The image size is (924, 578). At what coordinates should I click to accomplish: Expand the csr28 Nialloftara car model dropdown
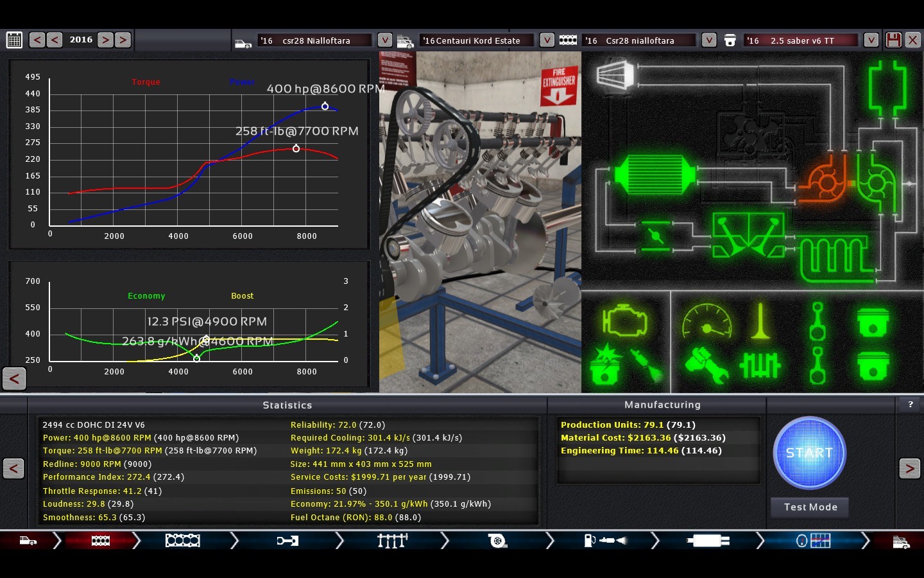(384, 40)
